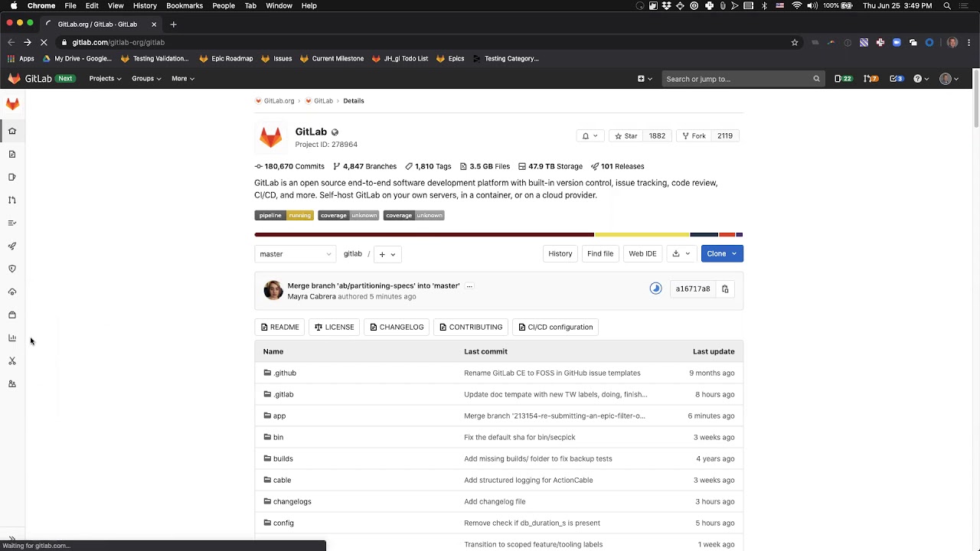This screenshot has height=551, width=980.
Task: Open the changelogs folder row
Action: pyautogui.click(x=498, y=501)
